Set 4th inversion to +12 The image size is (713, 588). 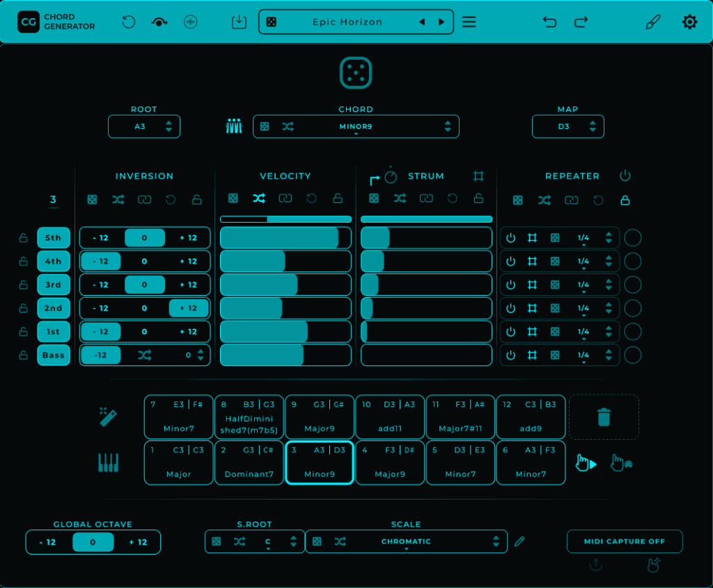tap(188, 261)
